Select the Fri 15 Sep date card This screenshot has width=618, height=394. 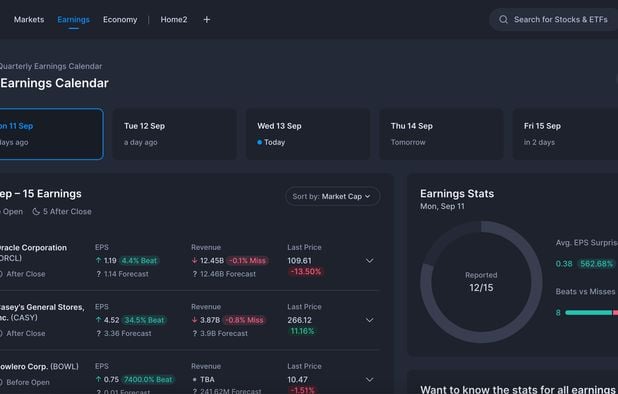pos(565,134)
